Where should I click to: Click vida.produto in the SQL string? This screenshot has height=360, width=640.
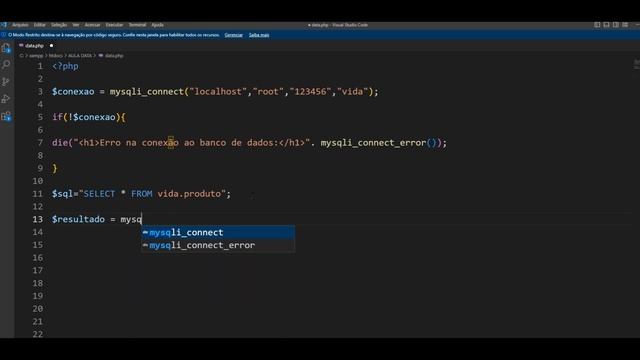[189, 194]
